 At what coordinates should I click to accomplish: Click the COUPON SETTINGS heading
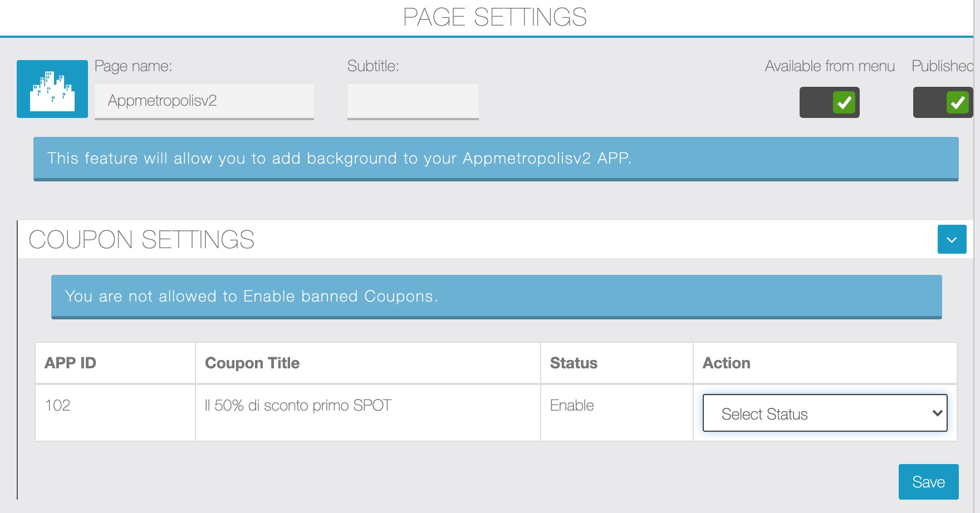coord(141,240)
